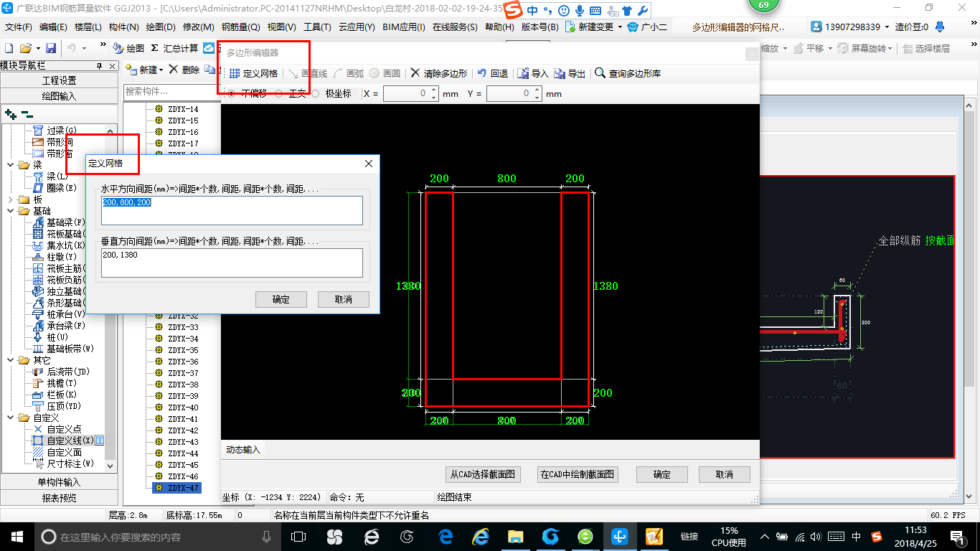The image size is (980, 551).
Task: Click 确定 in 定义网格 dialog
Action: point(281,299)
